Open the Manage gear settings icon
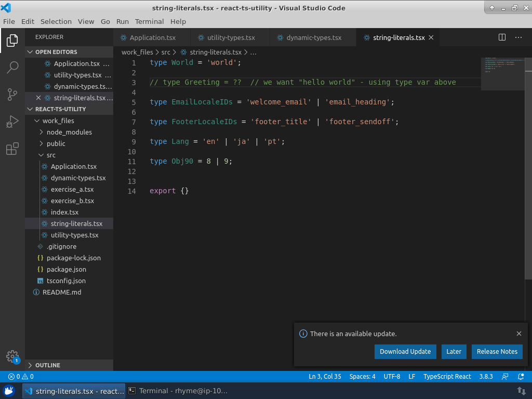 12,356
